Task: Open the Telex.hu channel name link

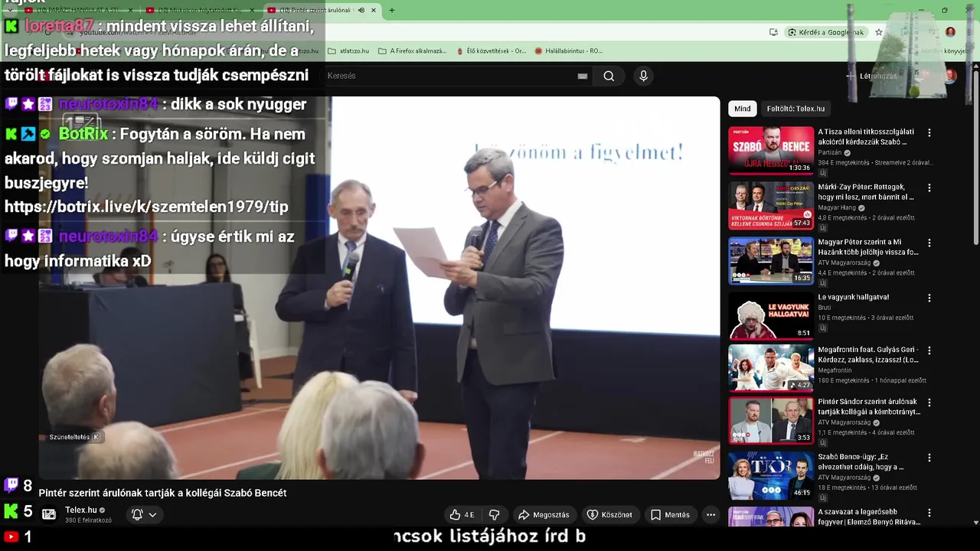Action: click(81, 510)
